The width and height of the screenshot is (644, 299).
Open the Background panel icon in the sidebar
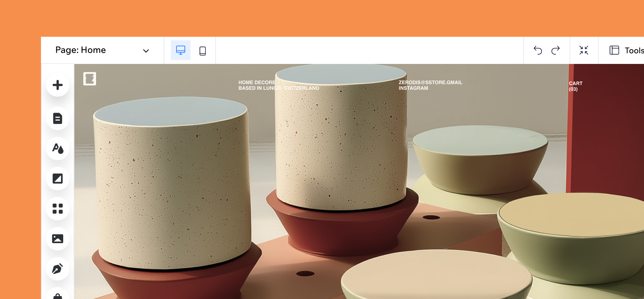(58, 178)
